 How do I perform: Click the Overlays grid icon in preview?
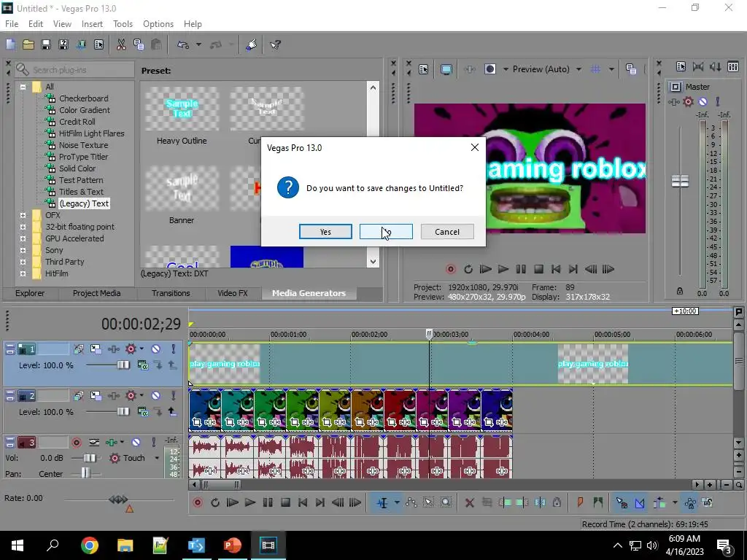coord(595,69)
